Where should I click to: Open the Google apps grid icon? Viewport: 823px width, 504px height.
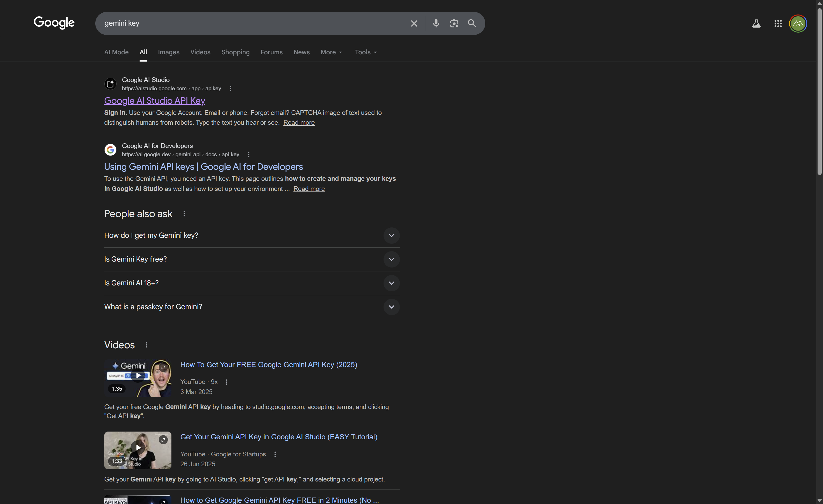[x=778, y=23]
